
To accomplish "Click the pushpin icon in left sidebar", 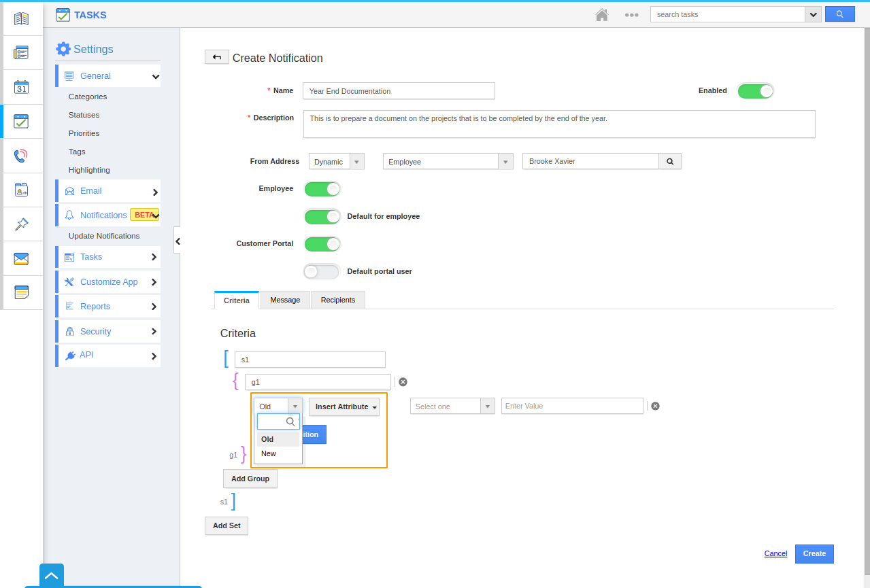I will click(22, 224).
